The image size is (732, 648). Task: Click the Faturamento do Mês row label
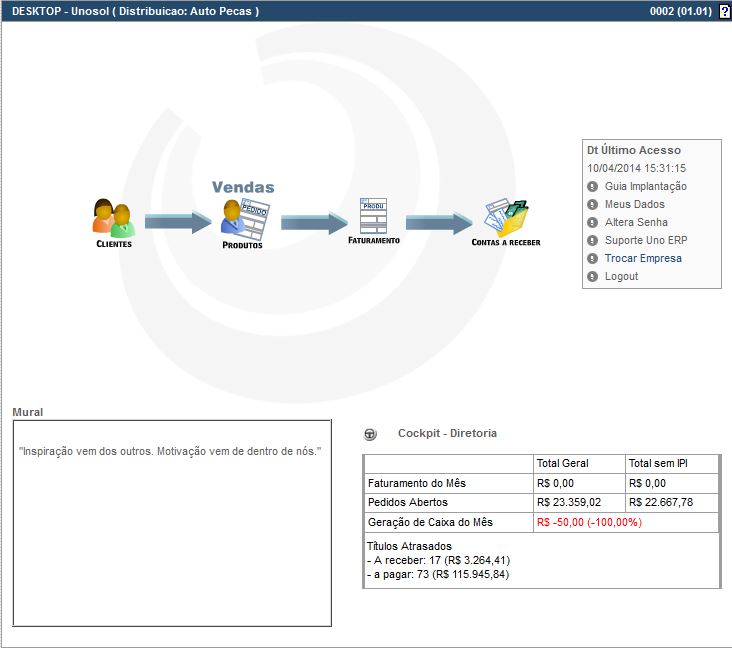pyautogui.click(x=416, y=483)
